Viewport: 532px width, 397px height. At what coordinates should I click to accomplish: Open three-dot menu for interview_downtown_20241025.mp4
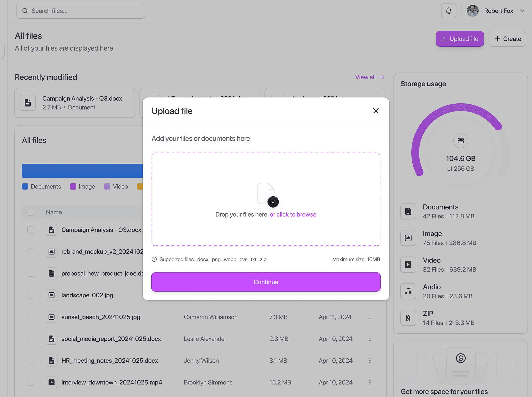(x=370, y=382)
